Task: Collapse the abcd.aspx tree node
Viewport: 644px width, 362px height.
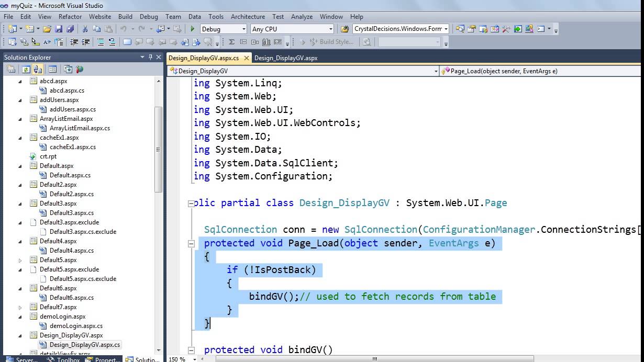Action: coord(20,81)
